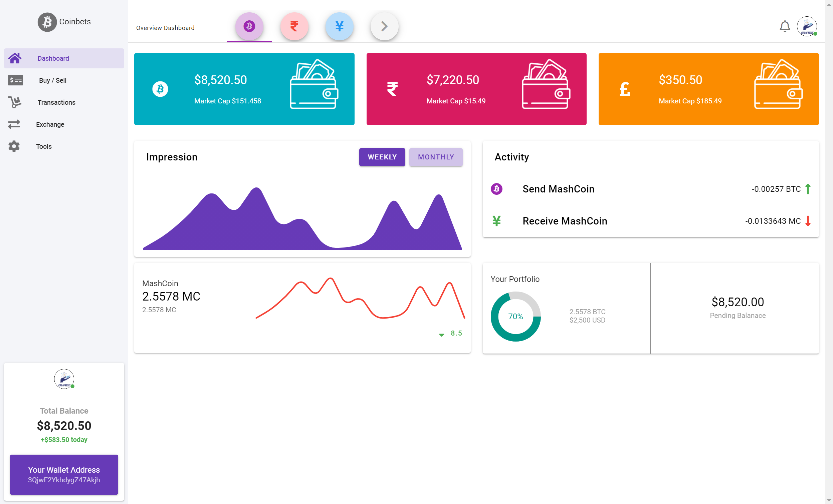
Task: Select the Bitcoin currency tab icon
Action: click(249, 26)
